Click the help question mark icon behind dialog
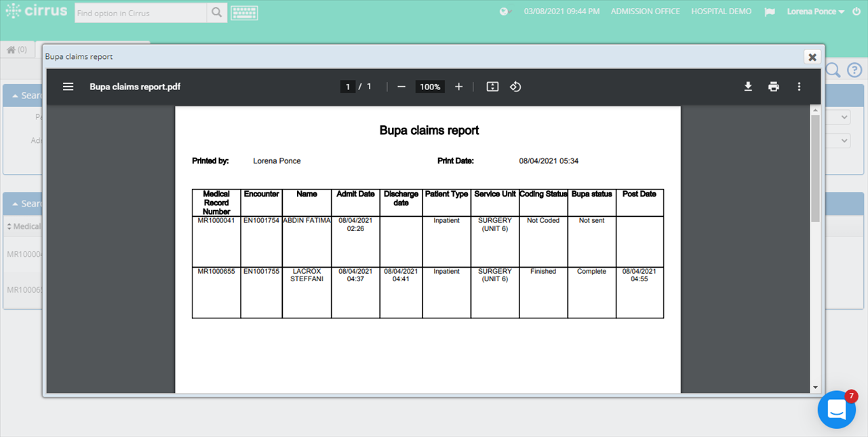The width and height of the screenshot is (868, 437). (x=854, y=70)
